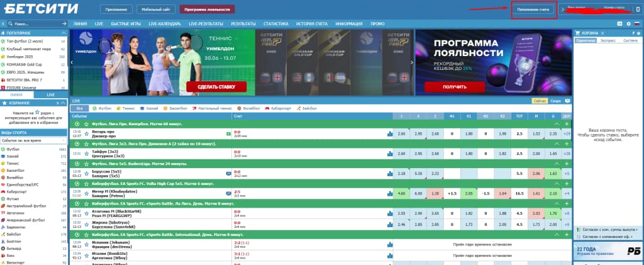Filter live events by Баскетбол
The image size is (644, 265).
click(175, 108)
